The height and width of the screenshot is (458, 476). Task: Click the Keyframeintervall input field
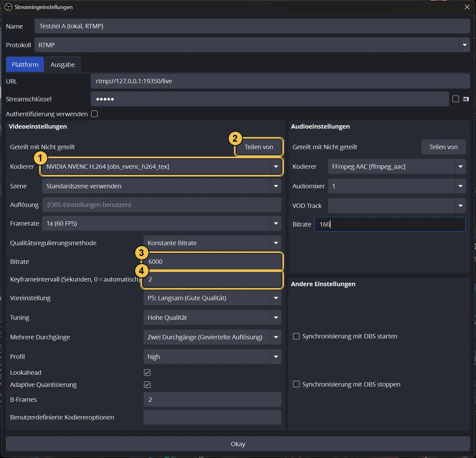(x=212, y=280)
